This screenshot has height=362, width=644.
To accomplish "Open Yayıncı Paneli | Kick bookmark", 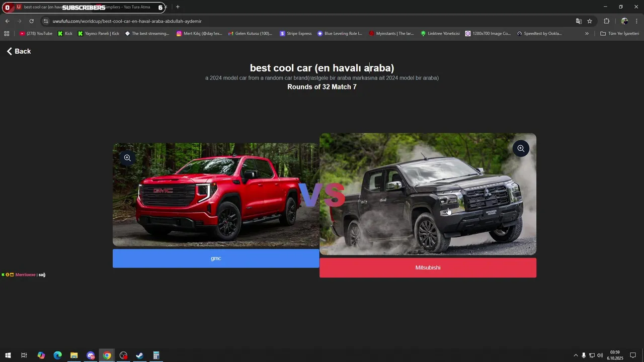I will pos(99,34).
